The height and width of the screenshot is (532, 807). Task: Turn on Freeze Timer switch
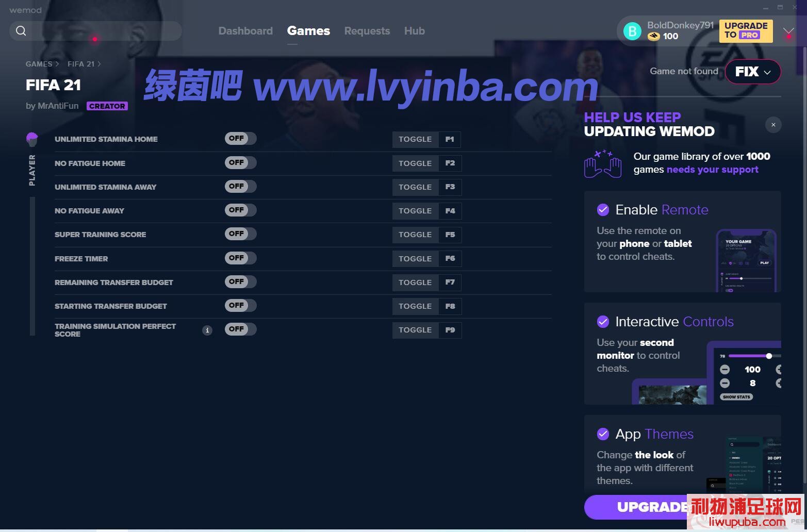(240, 258)
